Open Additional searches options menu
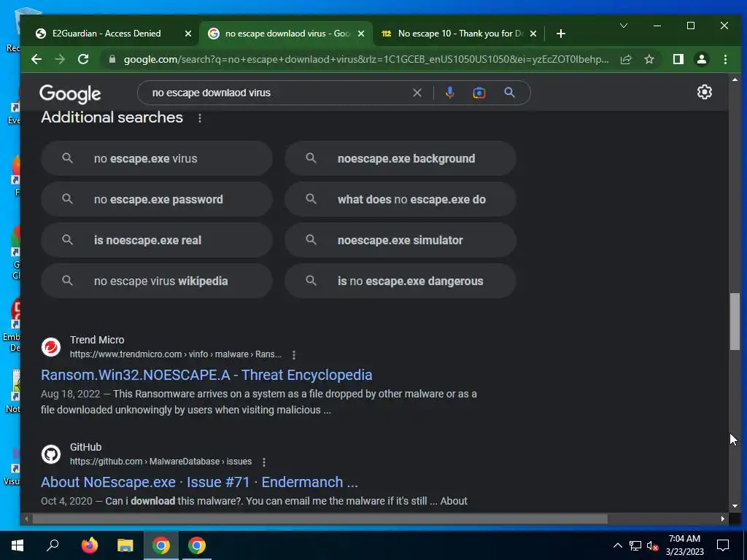 pos(200,118)
